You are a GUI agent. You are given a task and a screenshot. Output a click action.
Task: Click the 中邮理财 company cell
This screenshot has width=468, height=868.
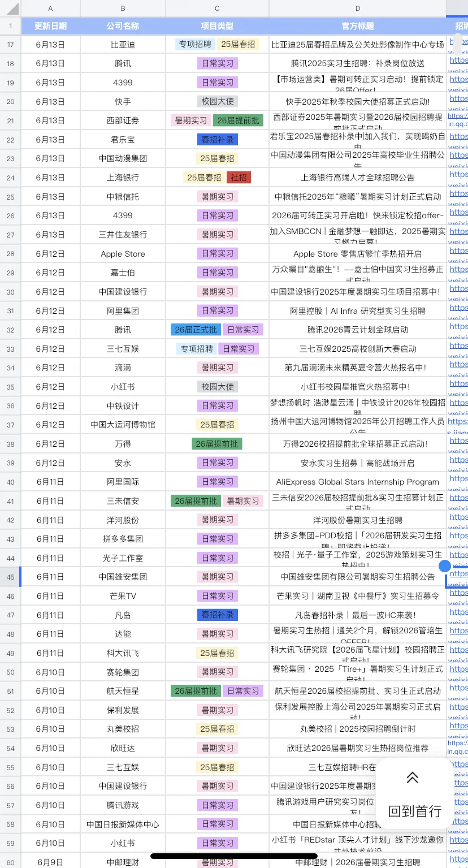123,862
